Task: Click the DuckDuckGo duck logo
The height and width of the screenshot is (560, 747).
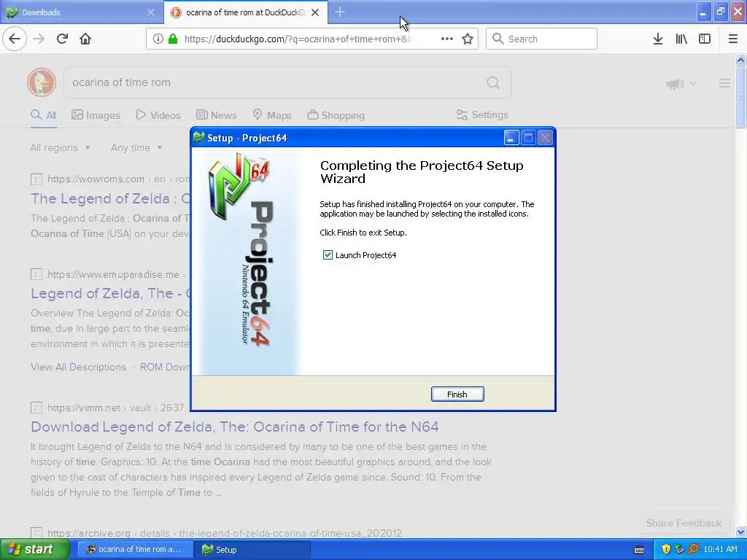Action: (42, 82)
